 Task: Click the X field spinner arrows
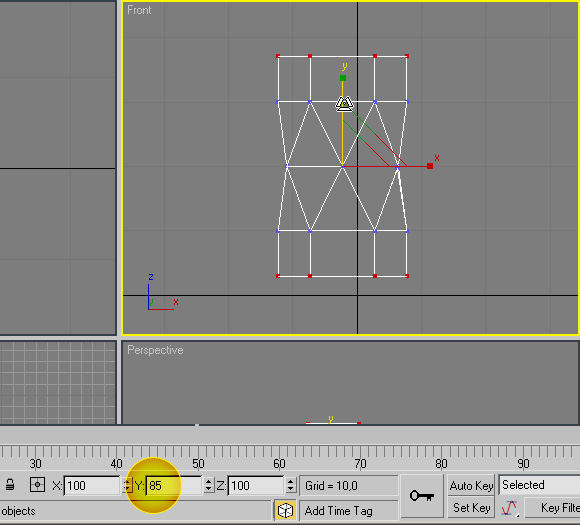[x=127, y=485]
